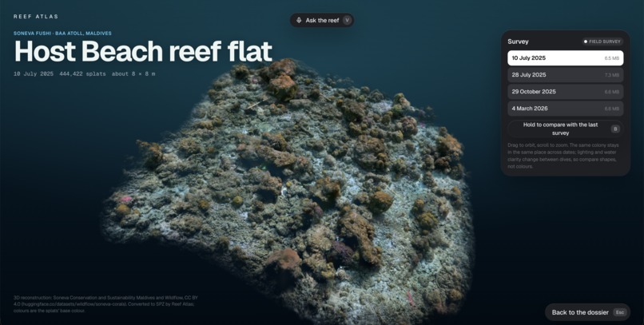This screenshot has height=325, width=644.
Task: Select the 4 March 2026 survey
Action: click(565, 109)
